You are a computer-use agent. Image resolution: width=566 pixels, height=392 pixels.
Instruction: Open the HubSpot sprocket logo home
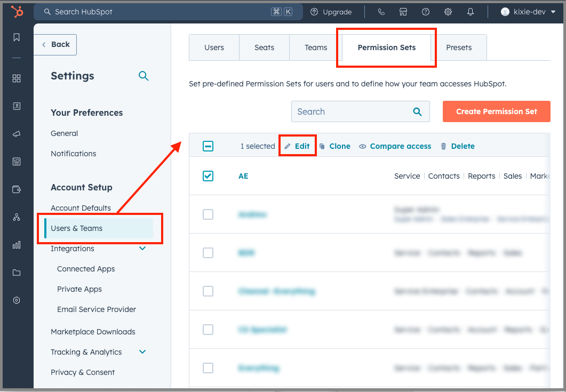point(17,12)
